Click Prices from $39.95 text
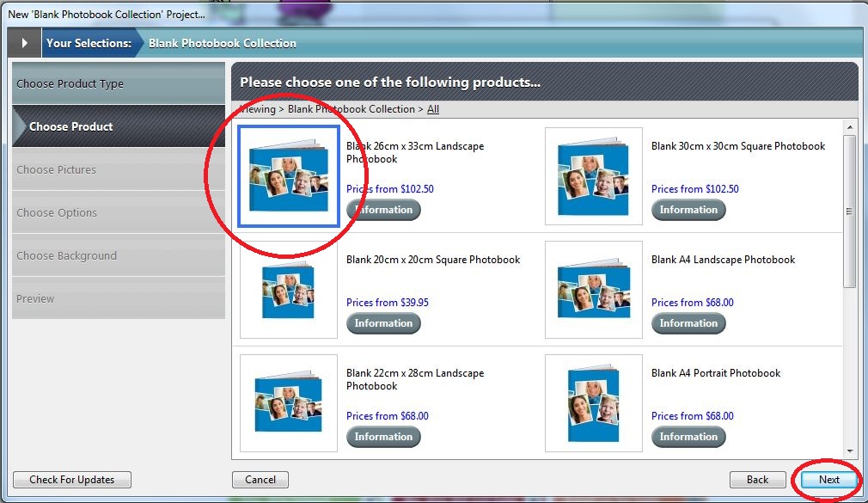Screen dimensions: 868x503 pyautogui.click(x=388, y=303)
